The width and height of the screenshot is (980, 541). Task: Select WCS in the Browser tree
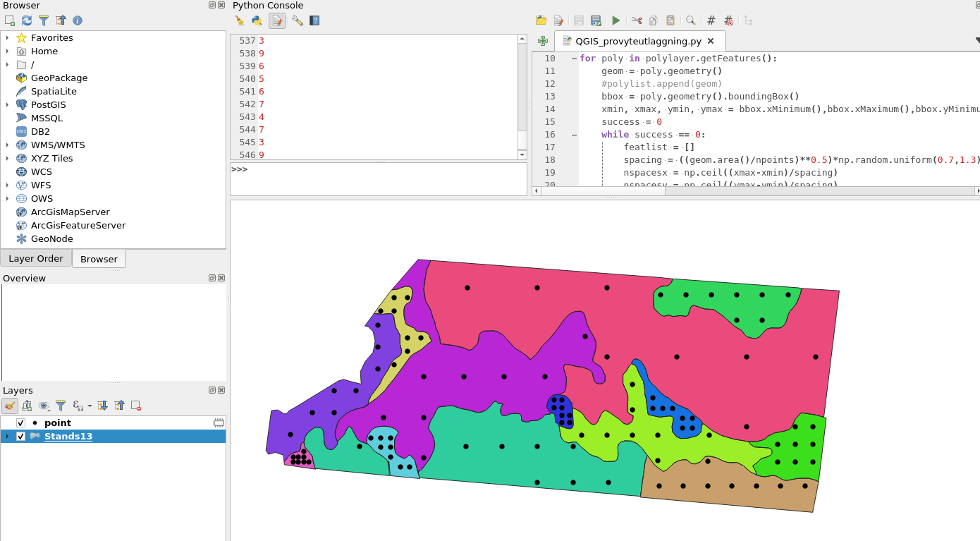pos(42,172)
